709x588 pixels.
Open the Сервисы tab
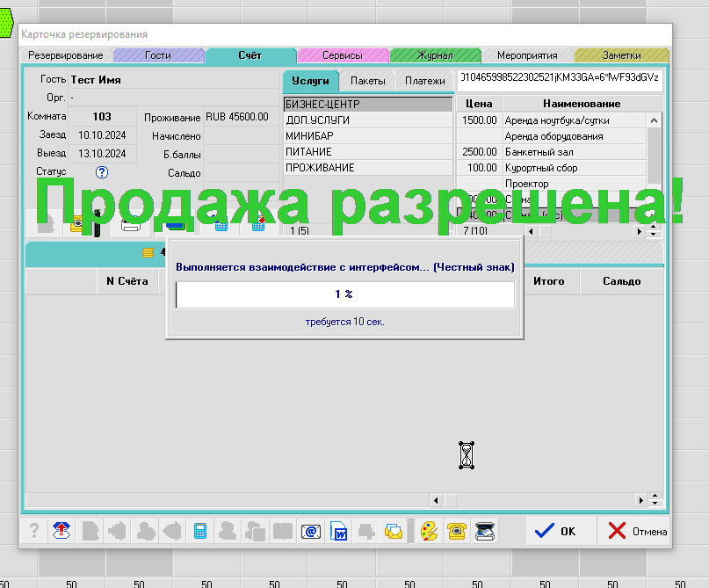point(342,55)
